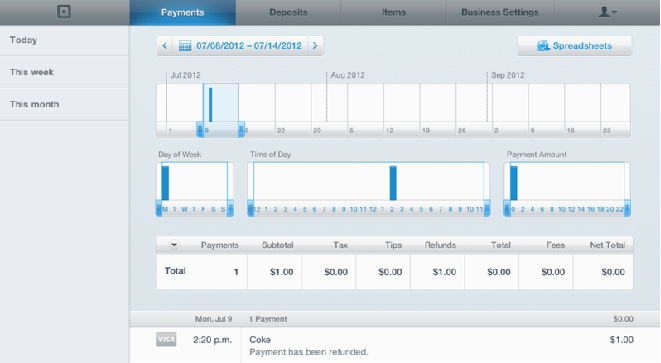Grab left handle of Time of Day filter

pos(251,208)
